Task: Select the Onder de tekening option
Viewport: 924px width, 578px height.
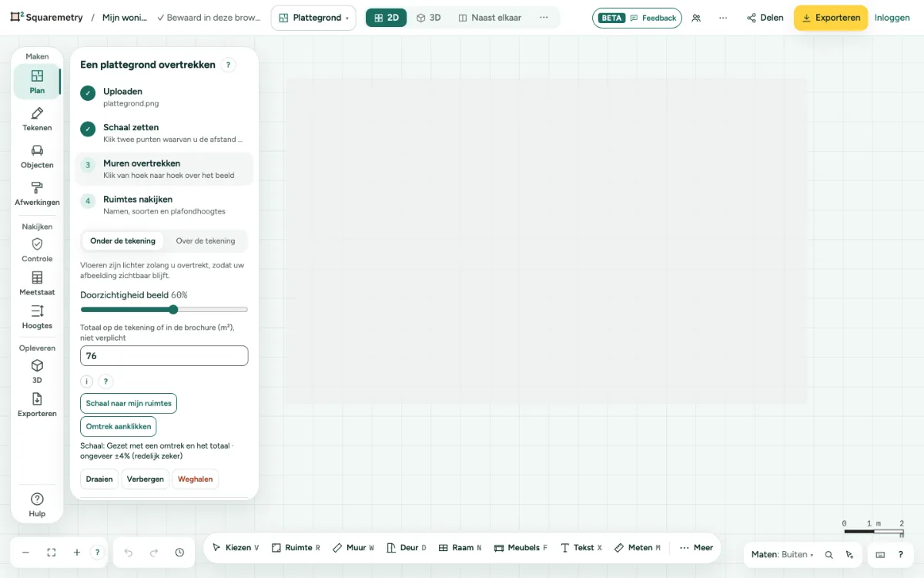Action: point(122,240)
